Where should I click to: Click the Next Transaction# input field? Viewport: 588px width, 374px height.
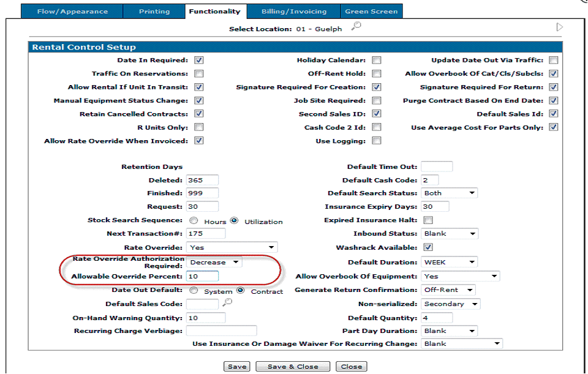206,234
